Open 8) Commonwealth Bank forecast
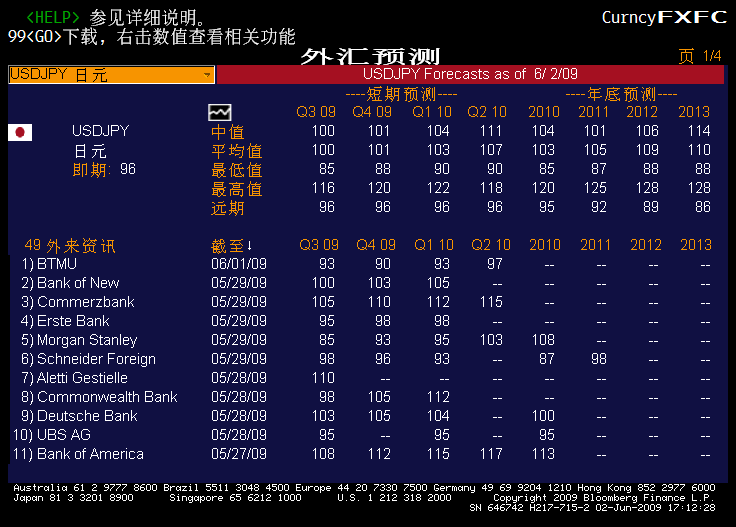 tap(100, 397)
